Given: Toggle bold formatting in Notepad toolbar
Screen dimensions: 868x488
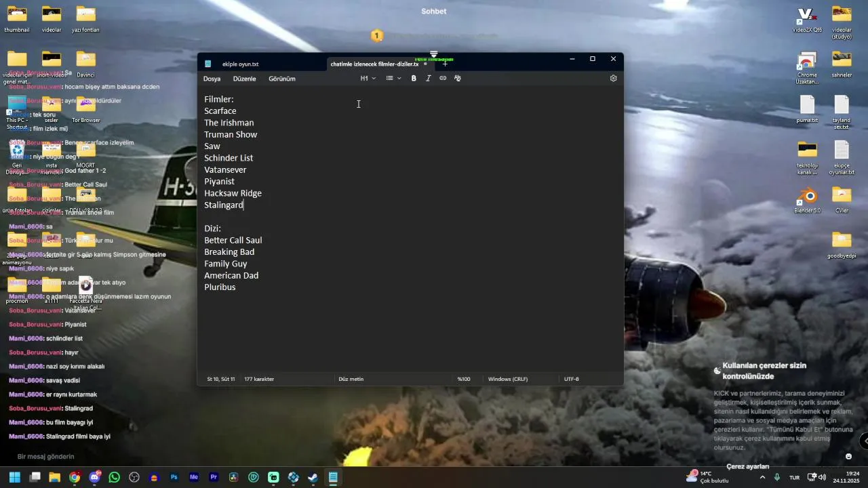Looking at the screenshot, I should coord(414,79).
